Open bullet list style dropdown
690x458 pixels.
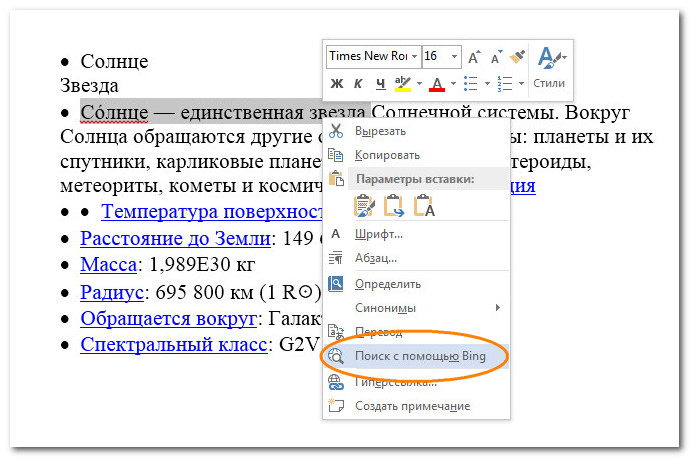[487, 83]
